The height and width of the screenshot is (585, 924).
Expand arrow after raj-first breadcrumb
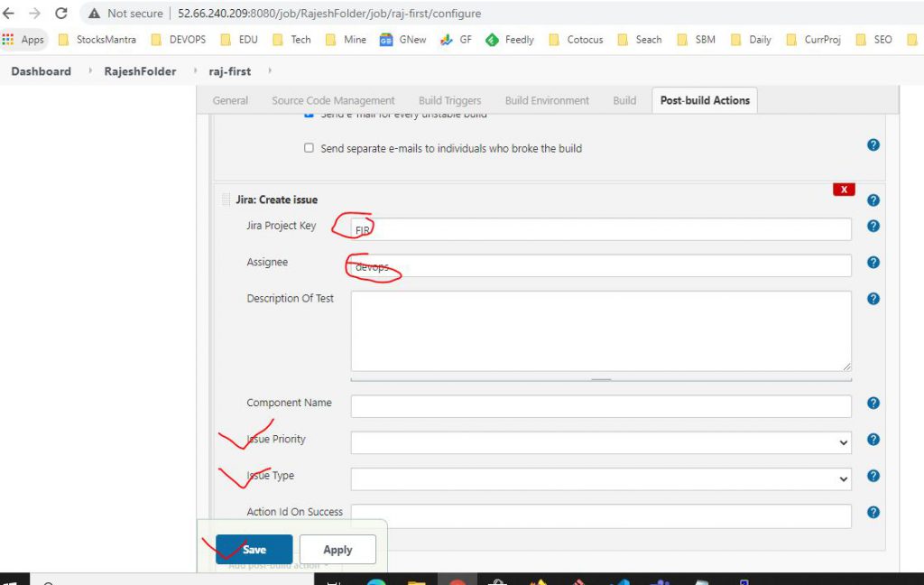pos(270,71)
